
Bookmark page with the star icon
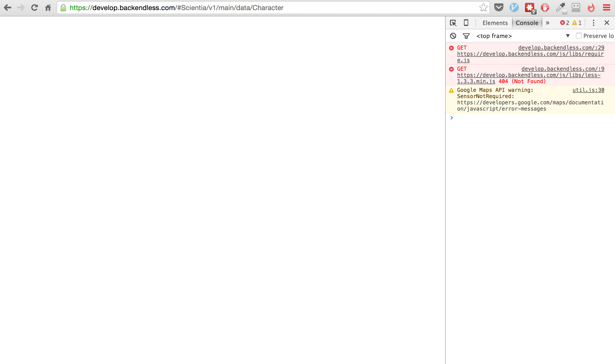point(483,8)
